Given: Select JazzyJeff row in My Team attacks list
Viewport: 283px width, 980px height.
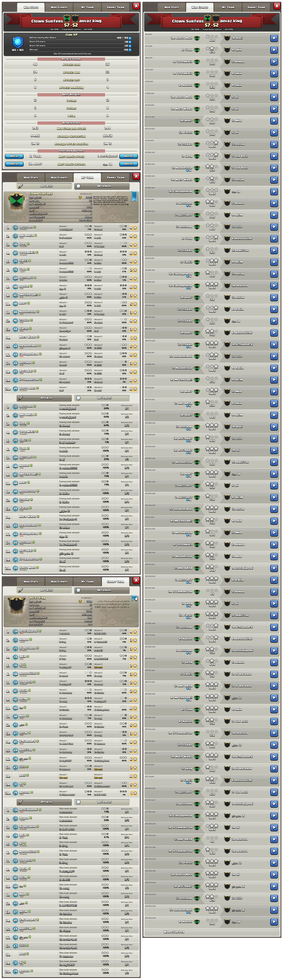Looking at the screenshot, I should [x=71, y=278].
